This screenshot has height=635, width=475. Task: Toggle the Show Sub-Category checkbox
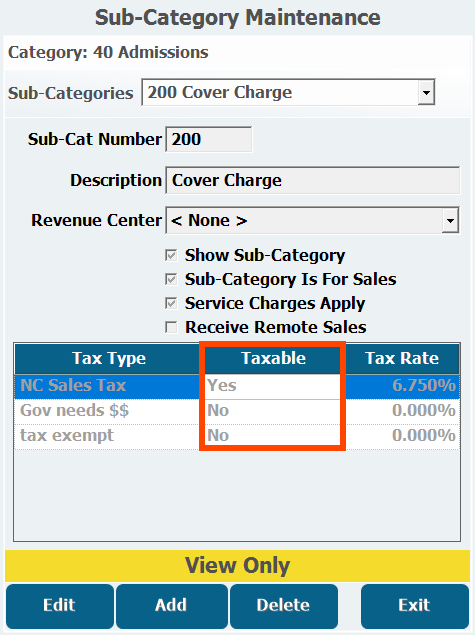click(x=171, y=256)
